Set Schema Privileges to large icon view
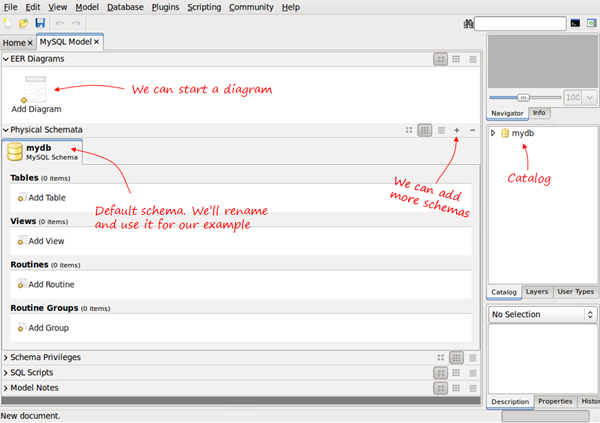This screenshot has width=600, height=423. point(440,358)
